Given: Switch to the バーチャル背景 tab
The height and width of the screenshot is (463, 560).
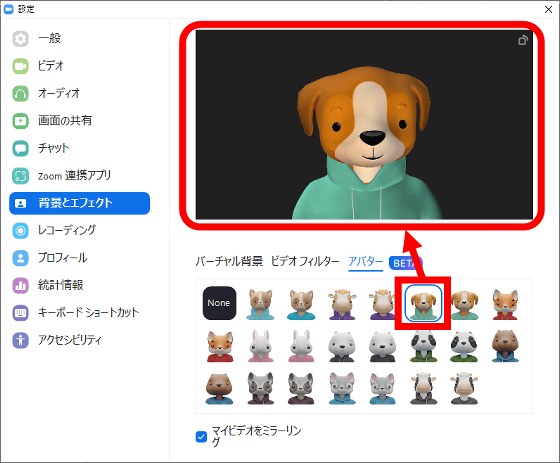Looking at the screenshot, I should click(229, 262).
